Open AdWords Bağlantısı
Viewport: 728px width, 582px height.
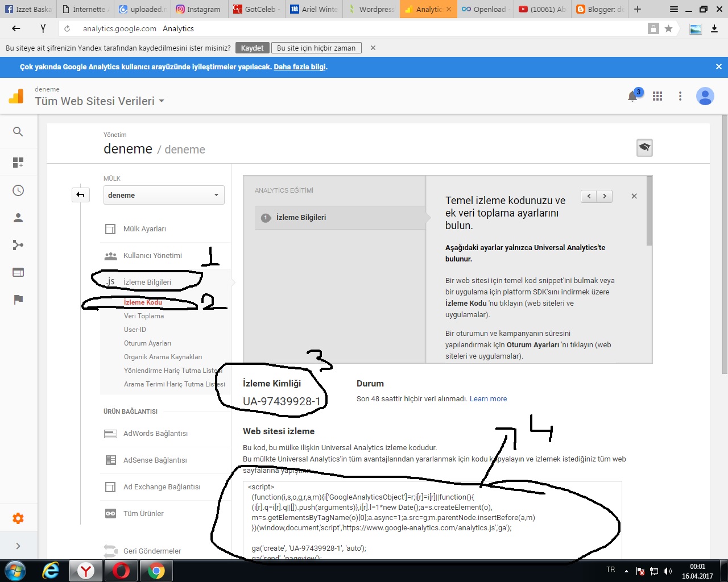tap(155, 434)
